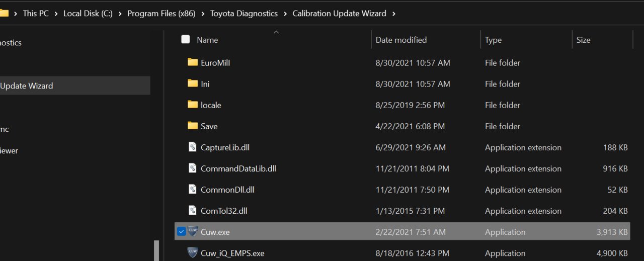Click the CommandDataLib.dll file icon

[x=192, y=168]
